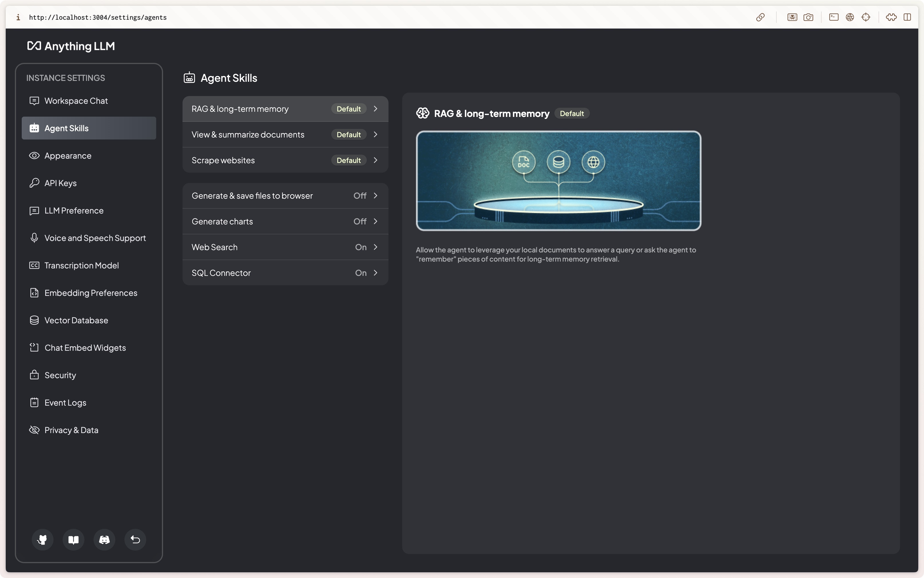Open Generate charts skill marked Off
Image resolution: width=924 pixels, height=578 pixels.
[x=285, y=221]
